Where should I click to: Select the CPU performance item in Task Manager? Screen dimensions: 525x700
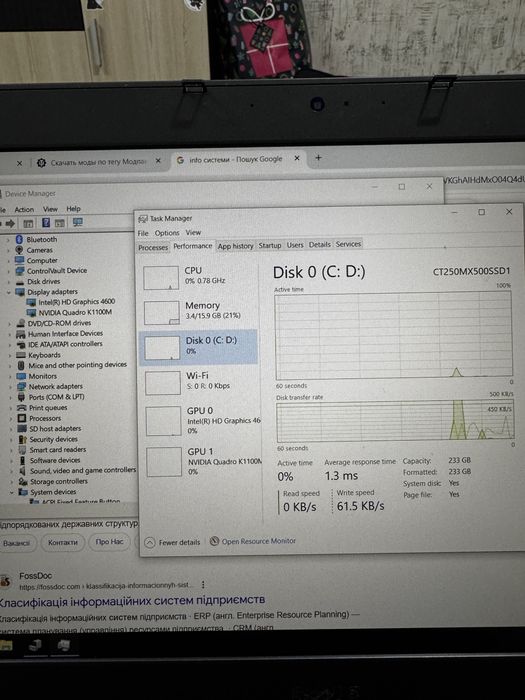point(200,277)
